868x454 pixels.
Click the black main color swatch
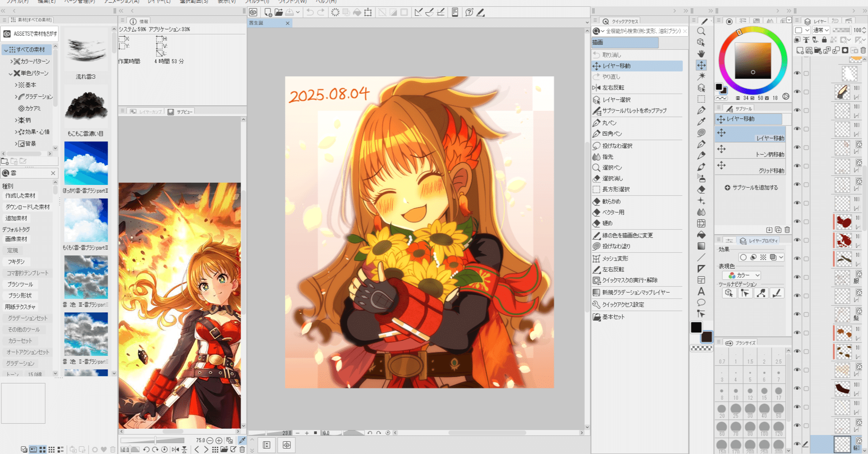click(696, 327)
